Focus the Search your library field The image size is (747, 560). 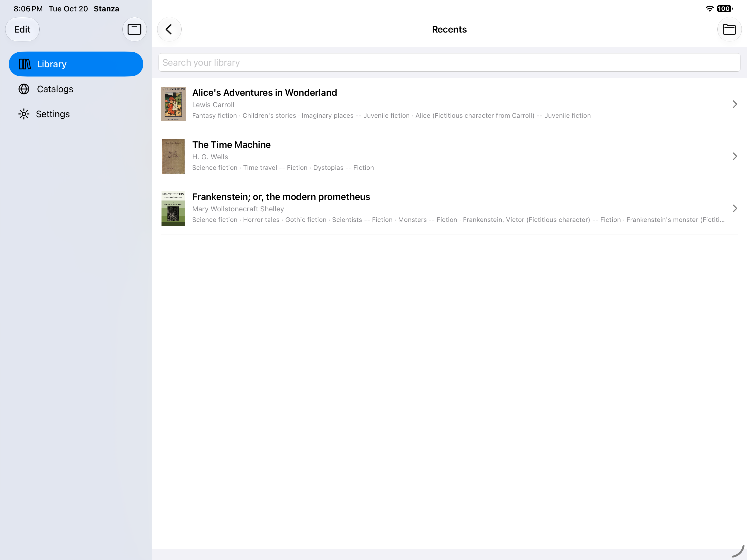point(449,62)
